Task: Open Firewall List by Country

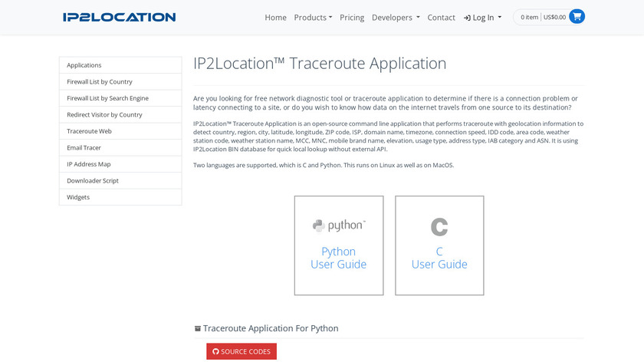Action: [120, 81]
